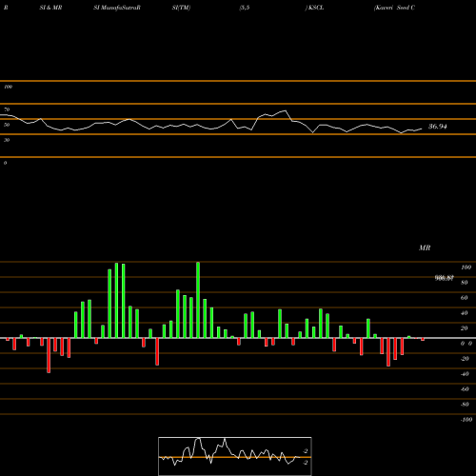476x476 pixels.
Task: Click the RSI value label 36.94
Action: [x=438, y=127]
